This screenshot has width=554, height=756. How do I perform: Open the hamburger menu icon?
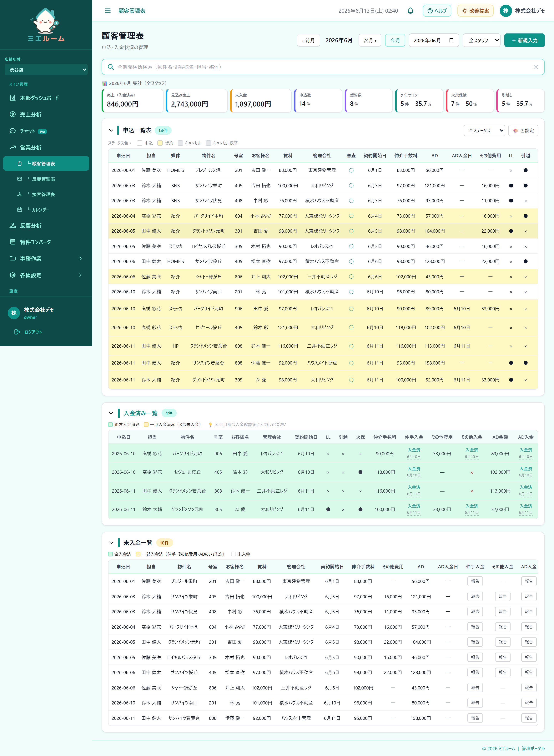pos(108,11)
